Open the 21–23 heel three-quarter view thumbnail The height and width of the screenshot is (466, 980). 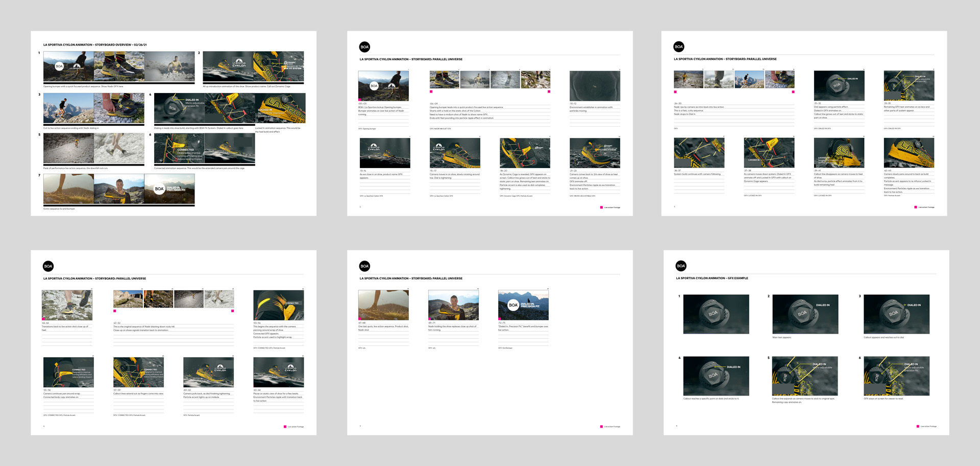tap(595, 153)
